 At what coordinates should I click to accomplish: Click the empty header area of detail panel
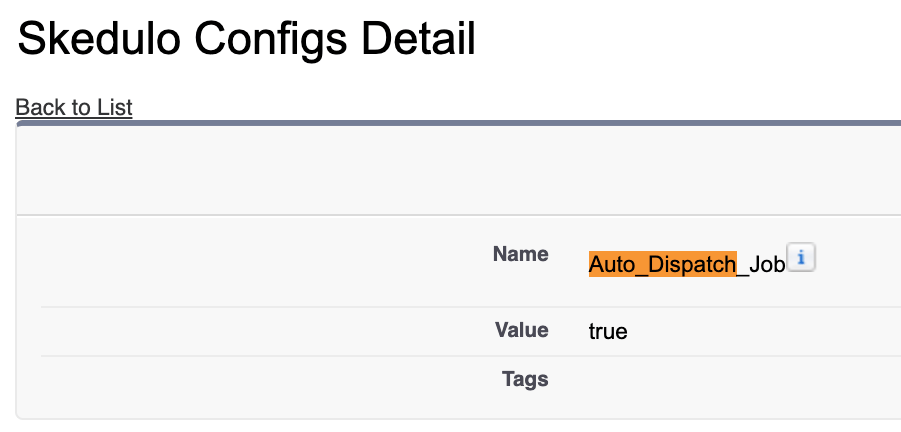pyautogui.click(x=459, y=171)
